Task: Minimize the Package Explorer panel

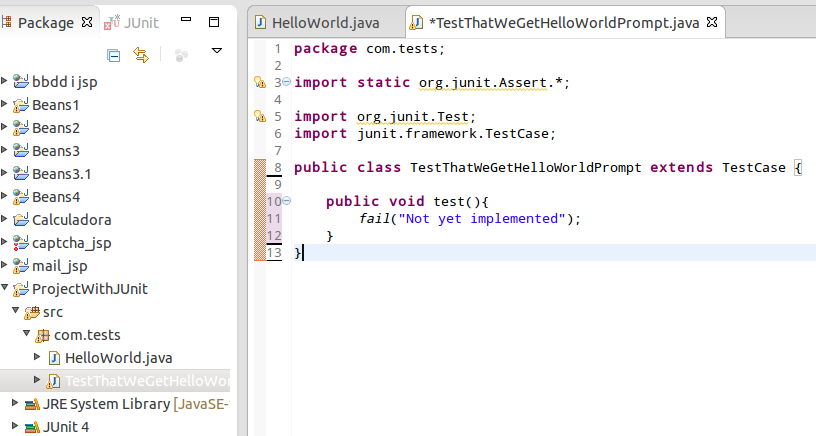Action: [184, 21]
